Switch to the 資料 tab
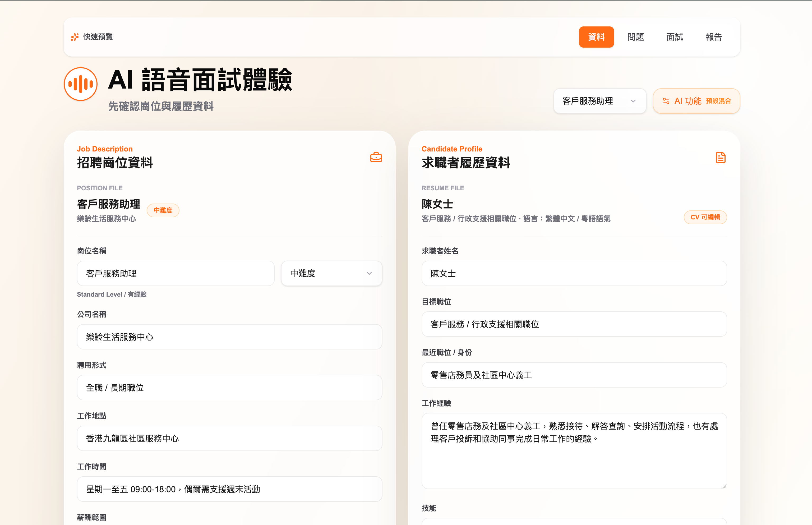Image resolution: width=812 pixels, height=525 pixels. 596,37
